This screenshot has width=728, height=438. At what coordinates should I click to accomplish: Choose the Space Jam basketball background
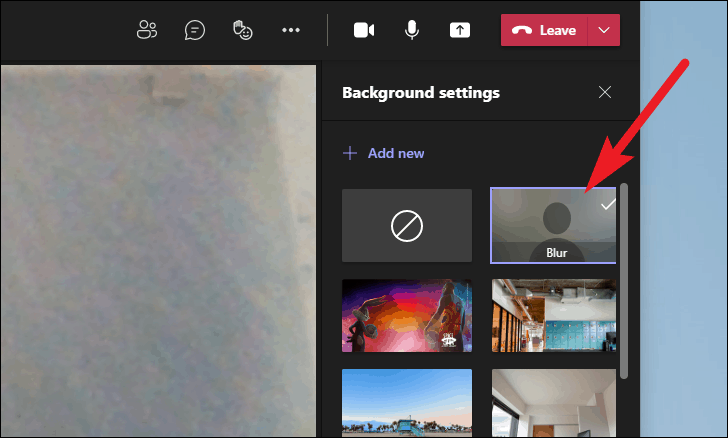(407, 315)
